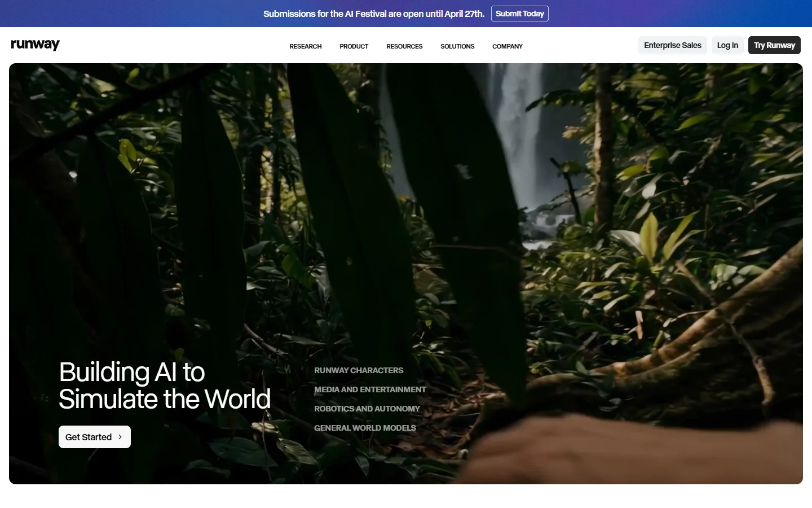The width and height of the screenshot is (812, 508).
Task: Open GENERAL WORLD MODELS
Action: (365, 427)
